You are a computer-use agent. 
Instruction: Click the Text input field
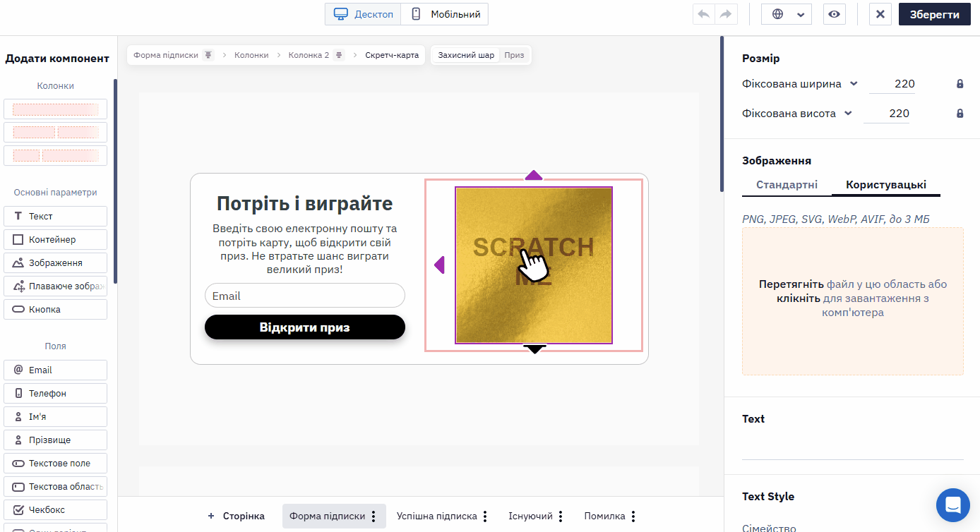click(853, 448)
